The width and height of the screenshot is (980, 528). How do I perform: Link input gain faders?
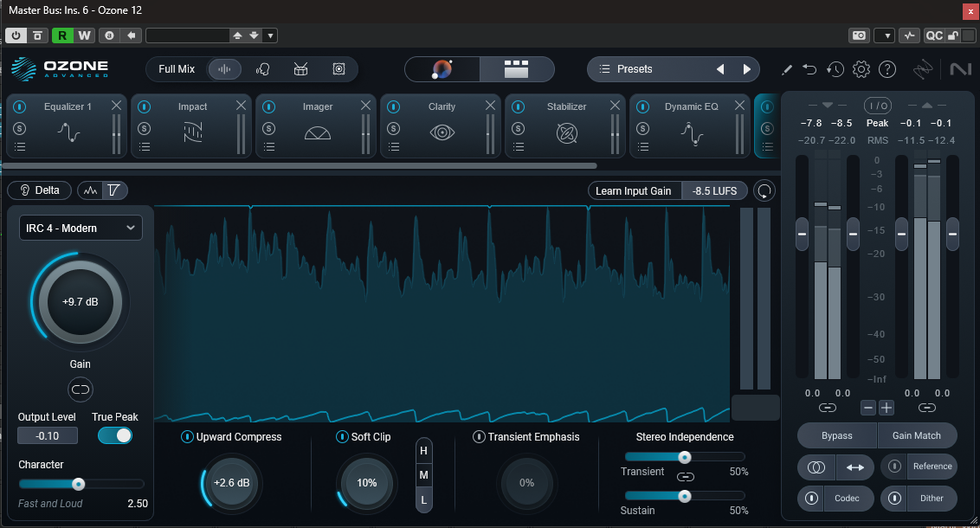[828, 408]
